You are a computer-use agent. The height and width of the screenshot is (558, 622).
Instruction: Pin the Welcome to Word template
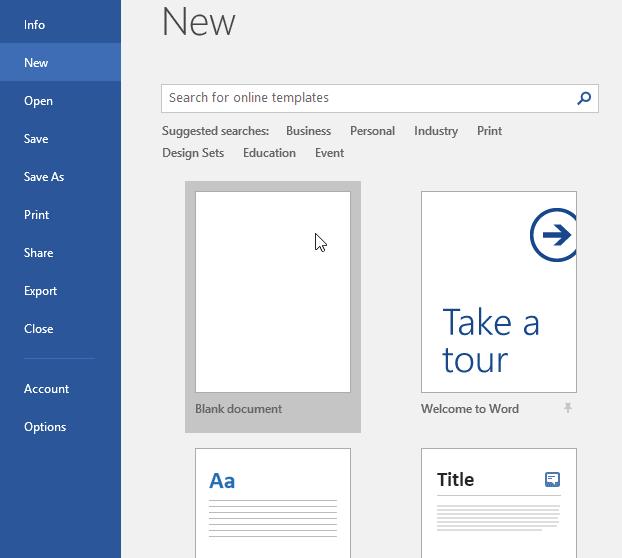pyautogui.click(x=568, y=408)
